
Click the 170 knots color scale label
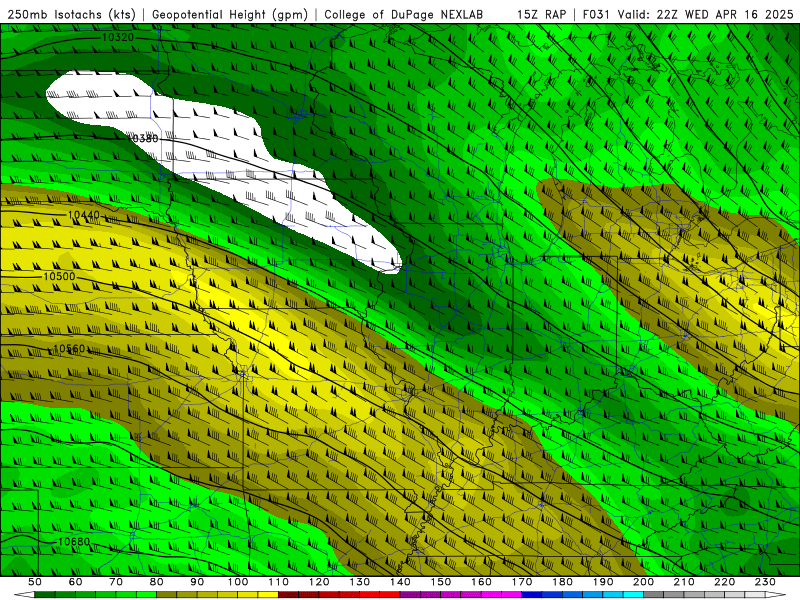tap(522, 582)
